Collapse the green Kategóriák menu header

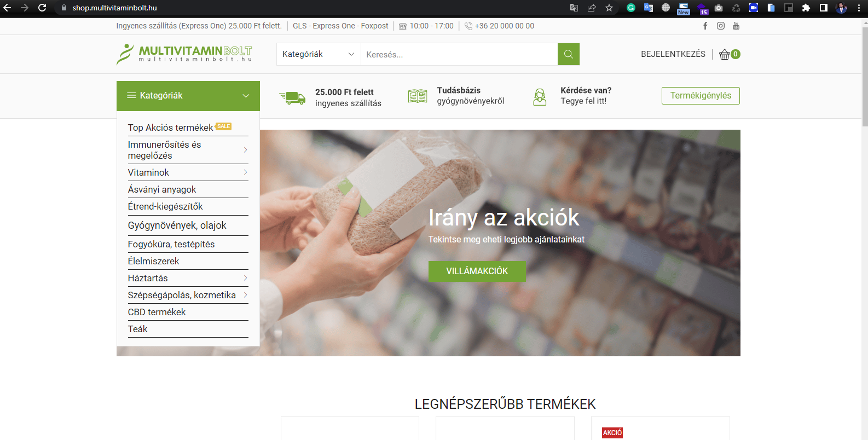coord(188,96)
